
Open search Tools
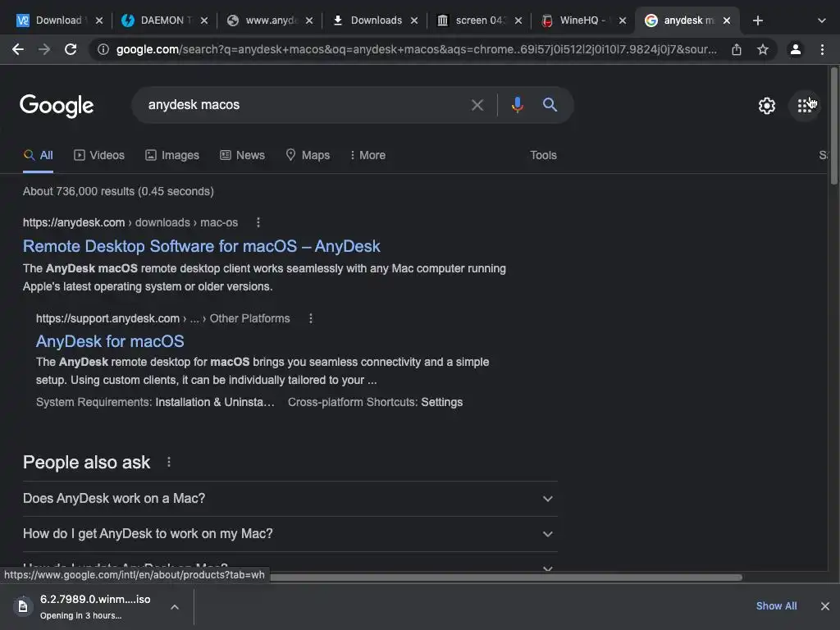point(543,155)
